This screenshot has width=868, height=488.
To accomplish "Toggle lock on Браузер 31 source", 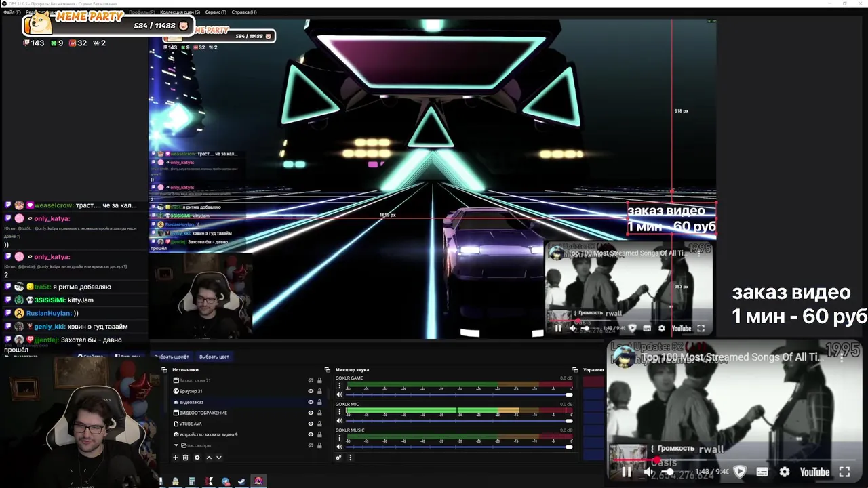I will 319,391.
